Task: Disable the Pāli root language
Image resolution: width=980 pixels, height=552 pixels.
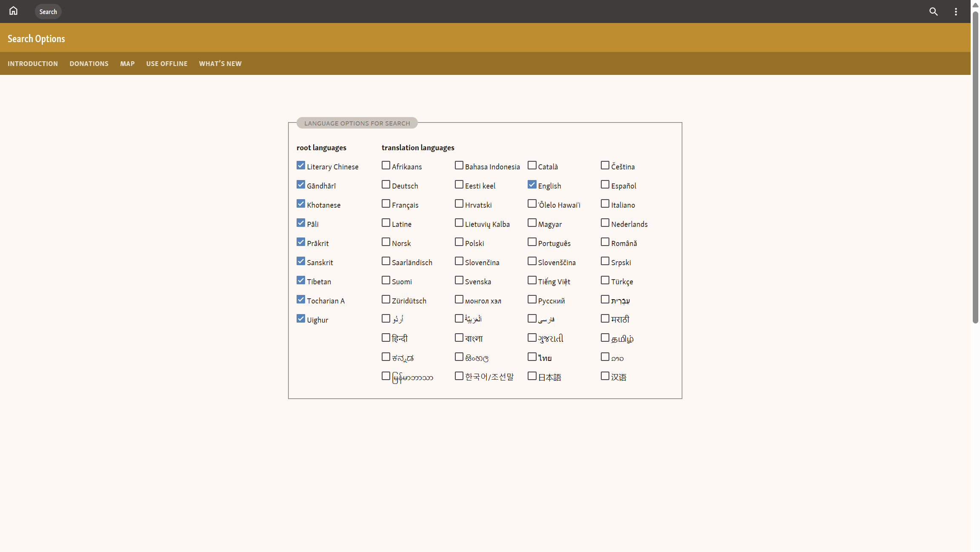Action: coord(301,223)
